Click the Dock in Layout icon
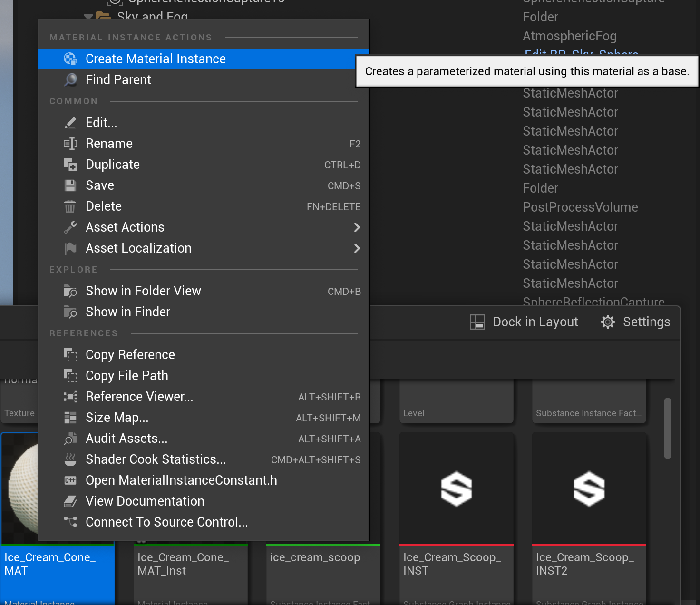 [x=477, y=322]
